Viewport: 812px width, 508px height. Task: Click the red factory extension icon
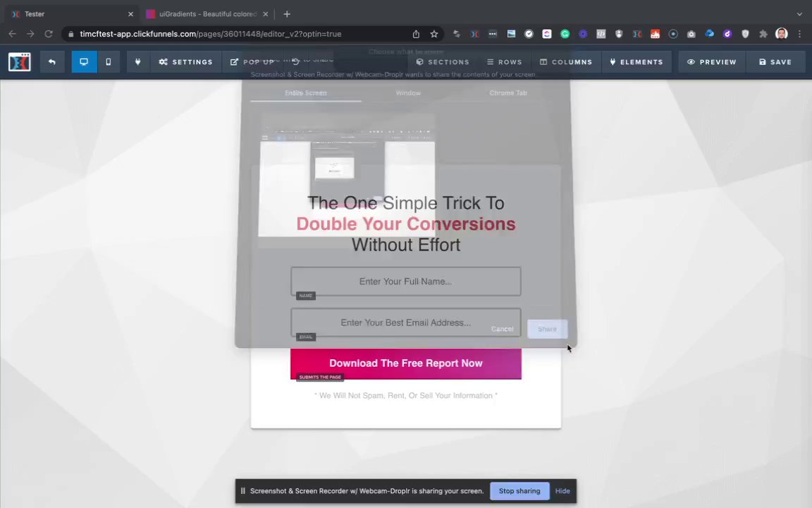point(655,34)
